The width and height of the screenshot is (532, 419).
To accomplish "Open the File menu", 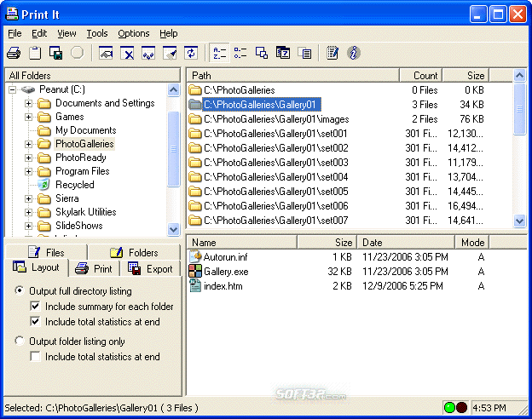I will tap(14, 33).
